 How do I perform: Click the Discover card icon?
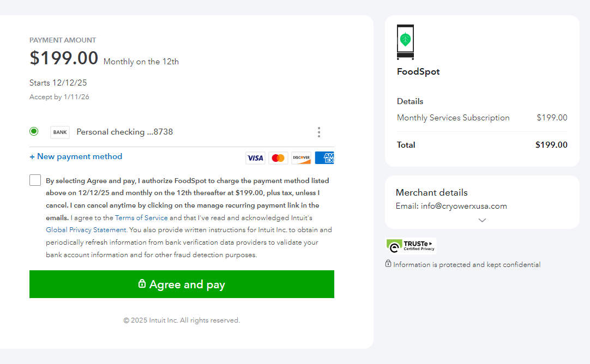(301, 158)
